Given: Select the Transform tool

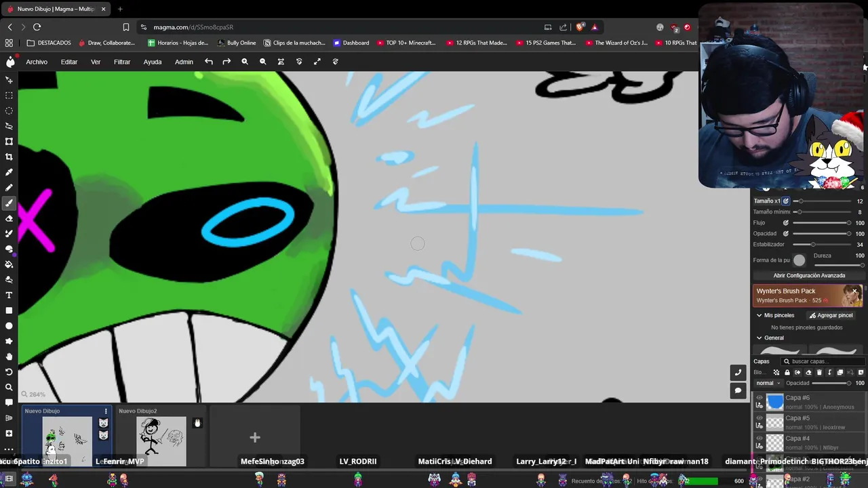Looking at the screenshot, I should 9,141.
